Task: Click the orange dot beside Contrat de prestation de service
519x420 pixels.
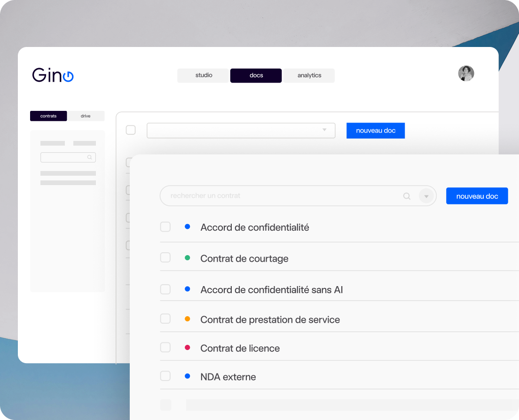Action: click(x=188, y=319)
